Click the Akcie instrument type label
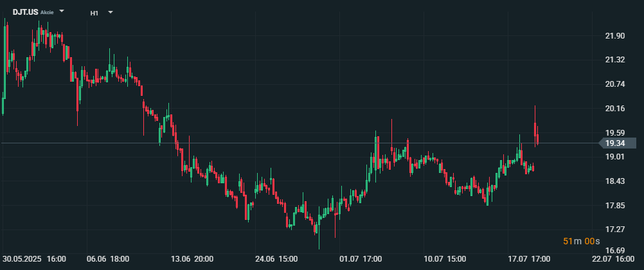Image resolution: width=644 pixels, height=270 pixels. click(x=47, y=12)
